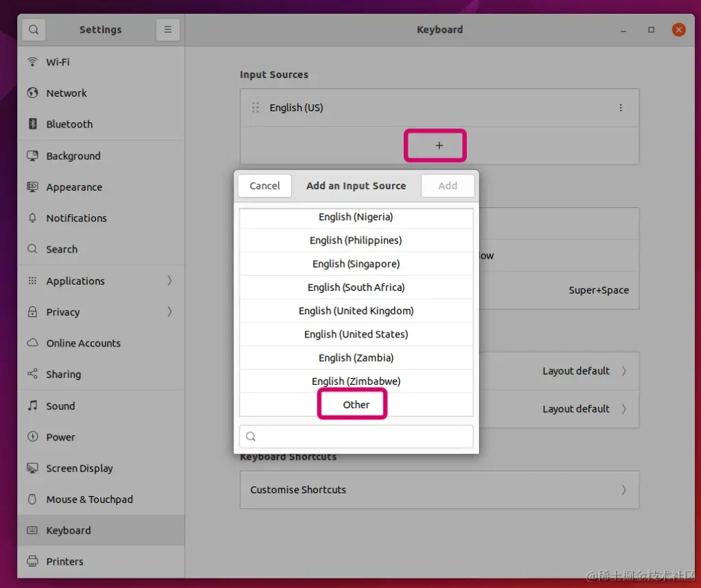Open Printers settings panel

point(101,561)
